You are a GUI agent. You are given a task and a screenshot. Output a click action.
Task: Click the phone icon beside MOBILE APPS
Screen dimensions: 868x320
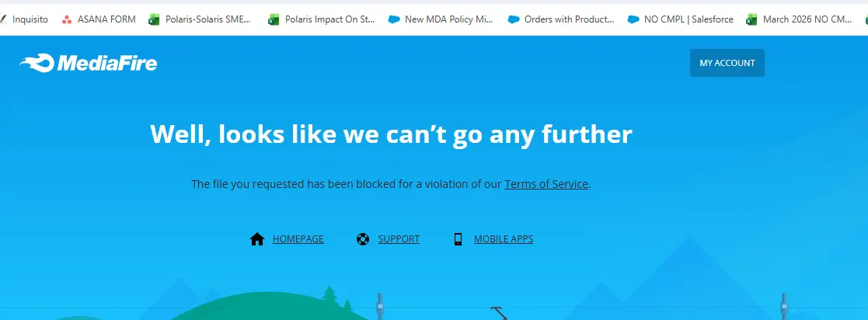pyautogui.click(x=458, y=239)
